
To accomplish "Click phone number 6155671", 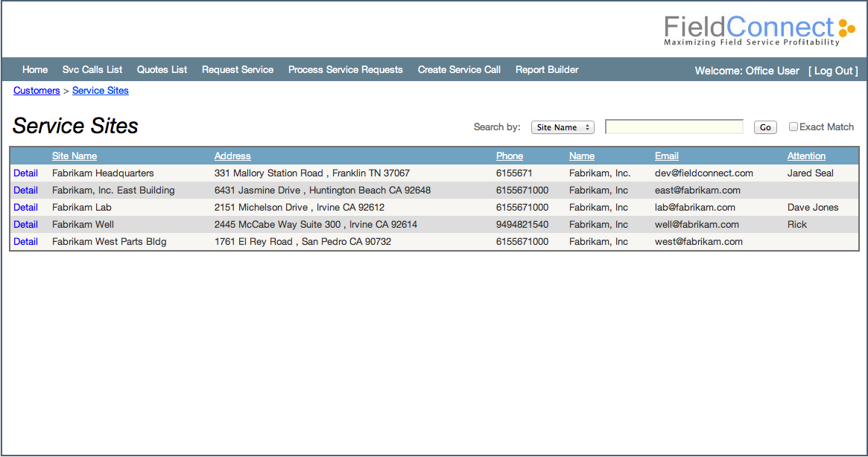I will point(513,173).
